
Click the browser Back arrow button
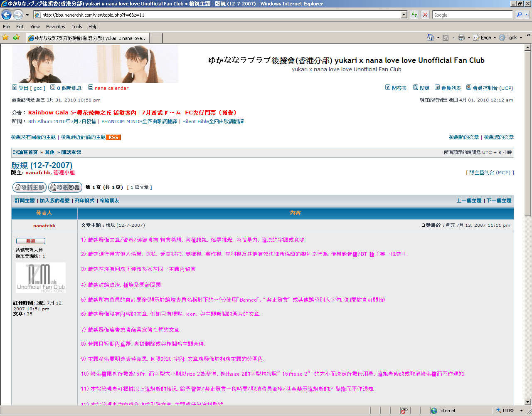pos(7,15)
